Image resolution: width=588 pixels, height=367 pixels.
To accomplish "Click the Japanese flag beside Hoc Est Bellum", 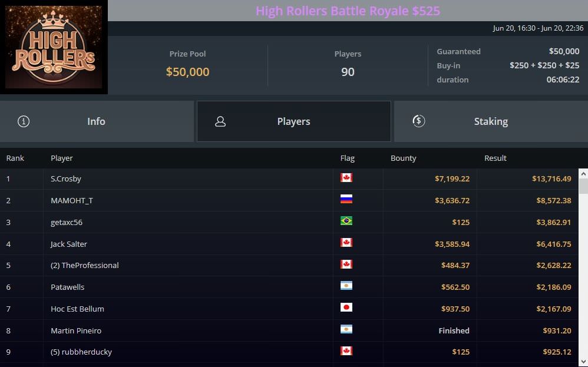I will [346, 308].
